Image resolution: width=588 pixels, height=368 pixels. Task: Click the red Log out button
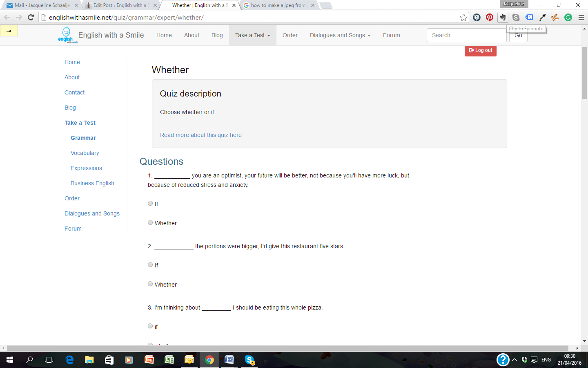(x=480, y=50)
